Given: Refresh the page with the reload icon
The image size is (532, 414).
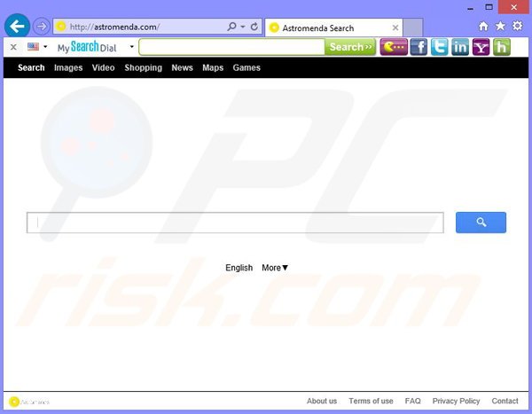Looking at the screenshot, I should (254, 27).
